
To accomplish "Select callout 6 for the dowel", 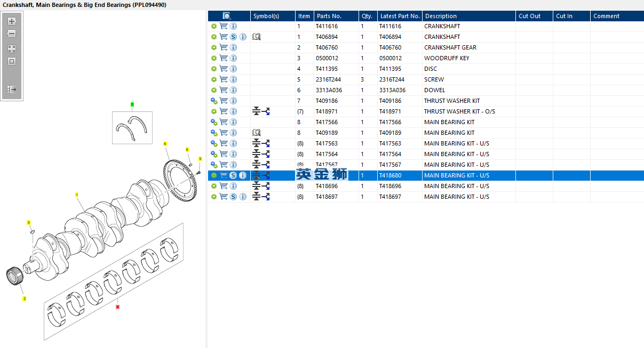I will click(x=187, y=150).
